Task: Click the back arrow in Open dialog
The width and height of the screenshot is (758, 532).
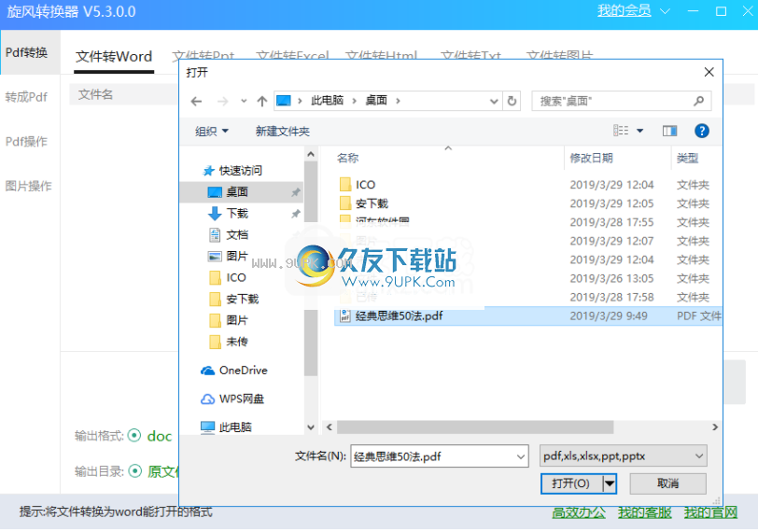Action: coord(196,101)
